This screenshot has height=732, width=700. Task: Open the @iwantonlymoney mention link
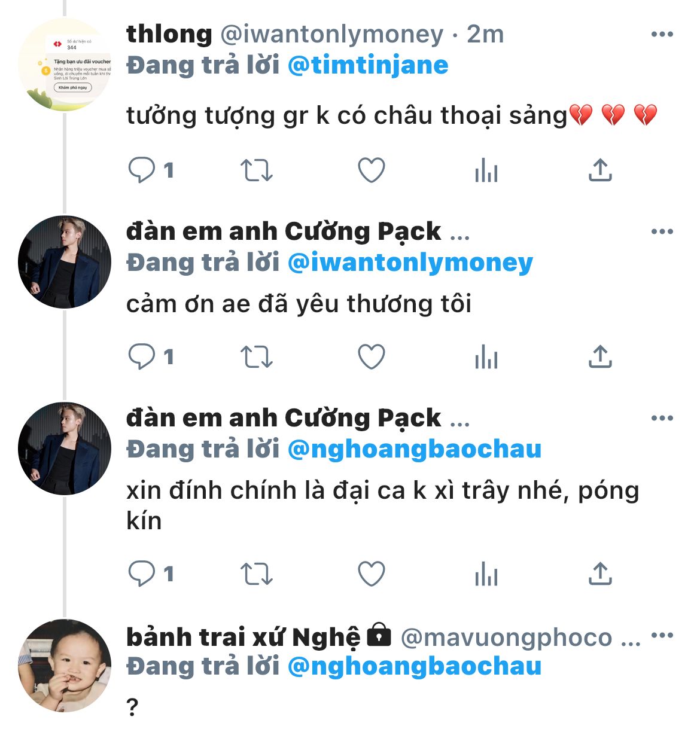410,263
